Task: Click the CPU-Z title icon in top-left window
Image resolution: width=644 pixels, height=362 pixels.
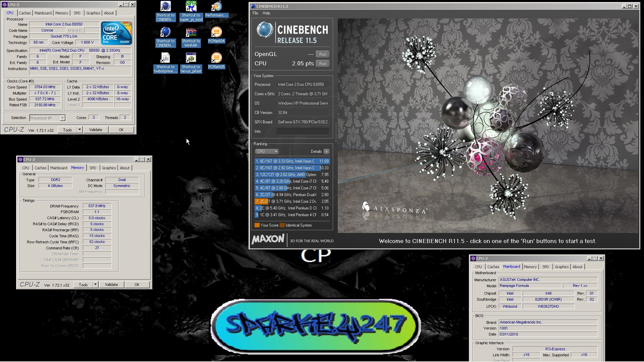Action: click(5, 5)
